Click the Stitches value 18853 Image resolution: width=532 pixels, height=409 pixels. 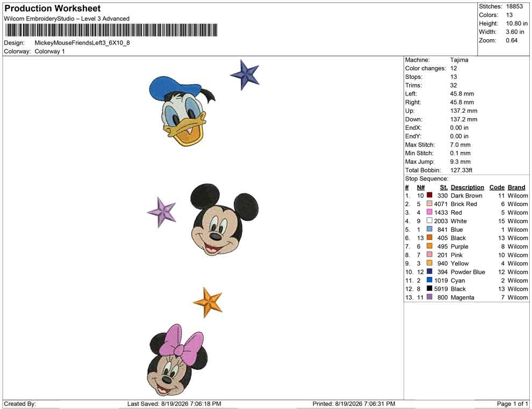(514, 6)
